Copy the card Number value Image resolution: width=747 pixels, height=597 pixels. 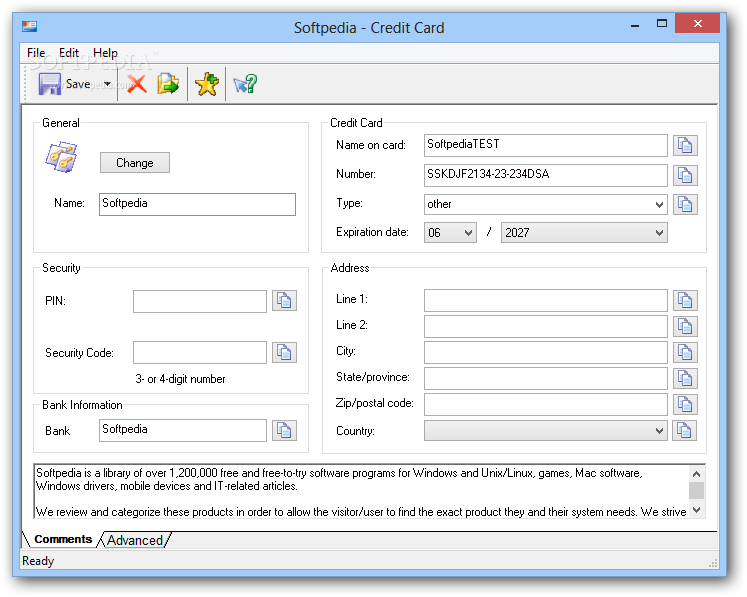pos(685,175)
